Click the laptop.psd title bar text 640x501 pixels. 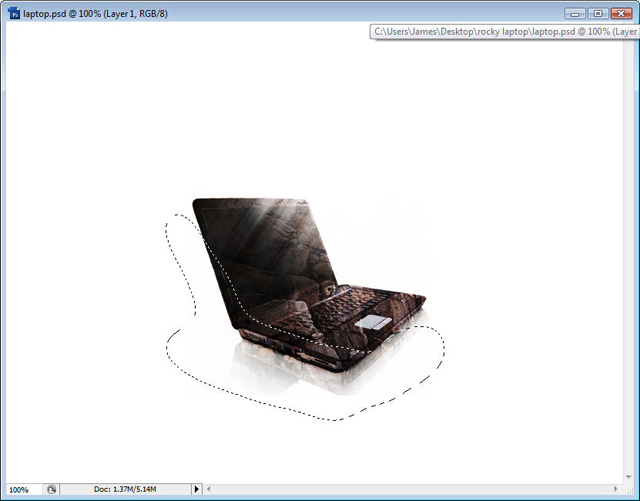tap(95, 14)
